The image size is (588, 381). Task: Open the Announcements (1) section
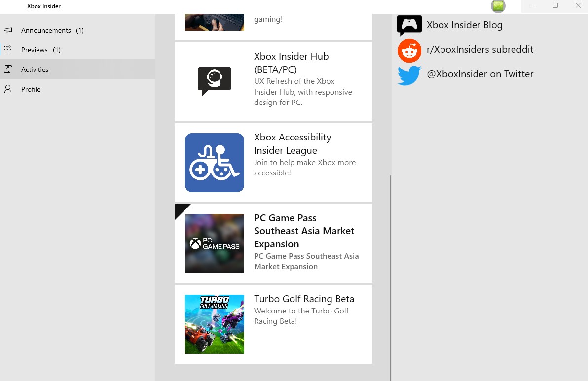pyautogui.click(x=77, y=30)
